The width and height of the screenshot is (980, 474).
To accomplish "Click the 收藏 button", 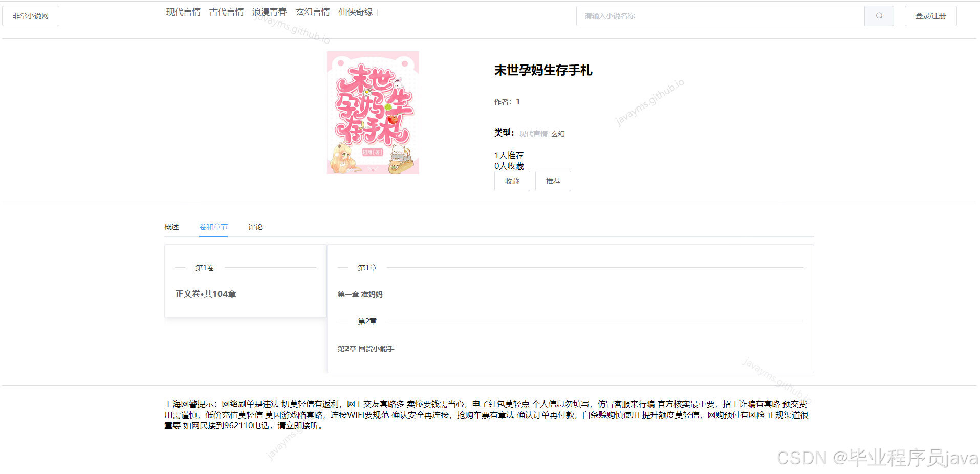I will [x=512, y=181].
